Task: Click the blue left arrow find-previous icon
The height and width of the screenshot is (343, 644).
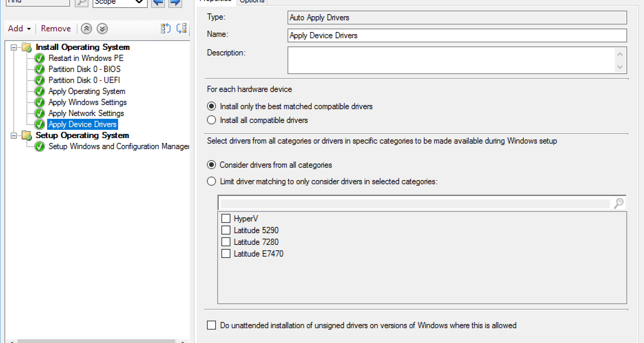Action: point(158,3)
